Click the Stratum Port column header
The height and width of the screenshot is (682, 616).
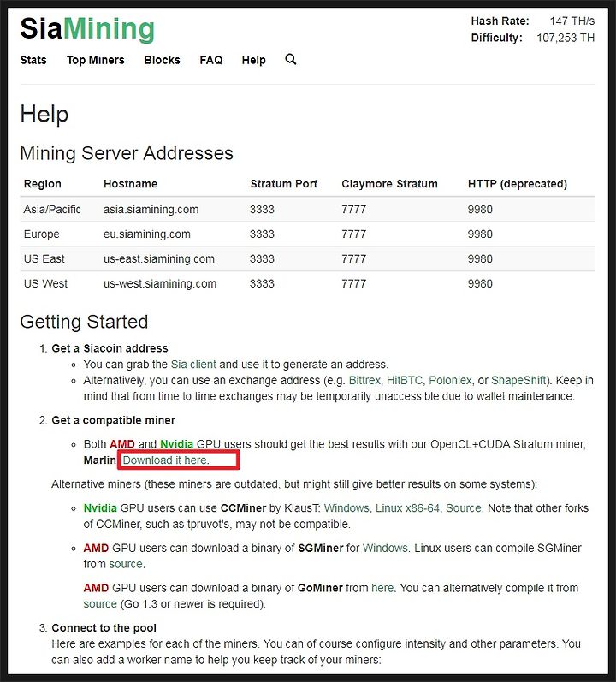click(x=284, y=184)
